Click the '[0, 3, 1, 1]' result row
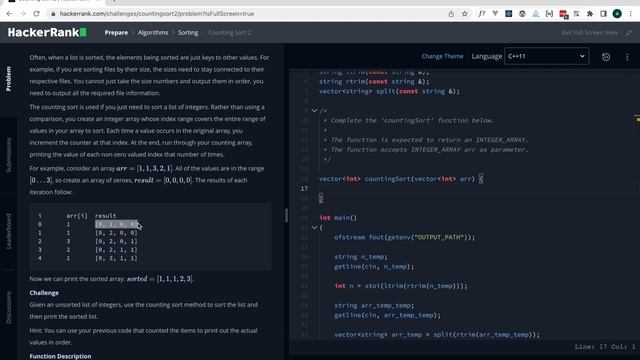This screenshot has width=640, height=360. pos(116,258)
